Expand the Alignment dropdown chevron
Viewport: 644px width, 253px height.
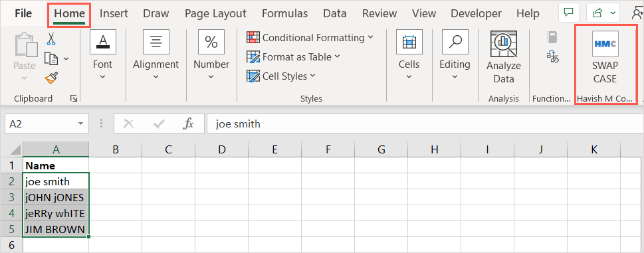[156, 76]
